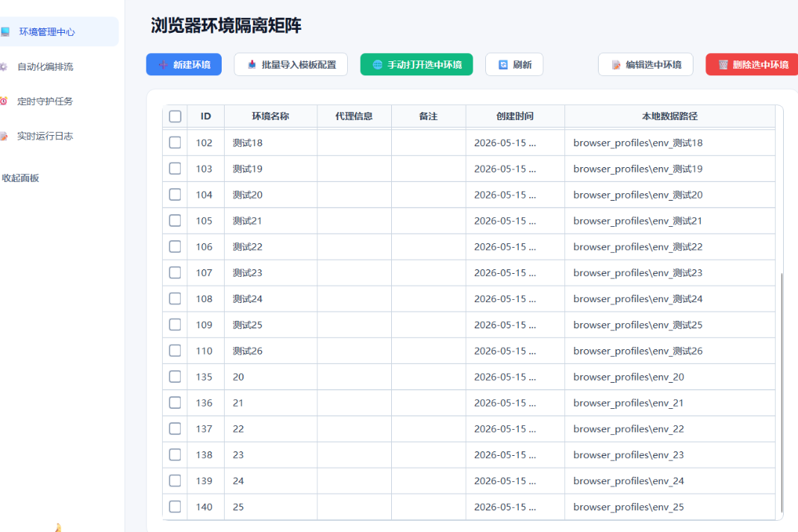Check the checkbox for row ID 136
Image resolution: width=798 pixels, height=532 pixels.
point(175,403)
